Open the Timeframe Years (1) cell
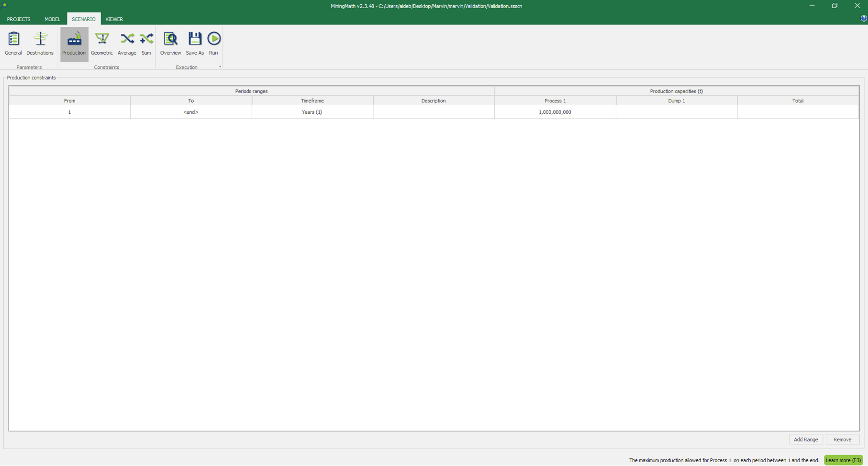The width and height of the screenshot is (868, 466). (312, 112)
